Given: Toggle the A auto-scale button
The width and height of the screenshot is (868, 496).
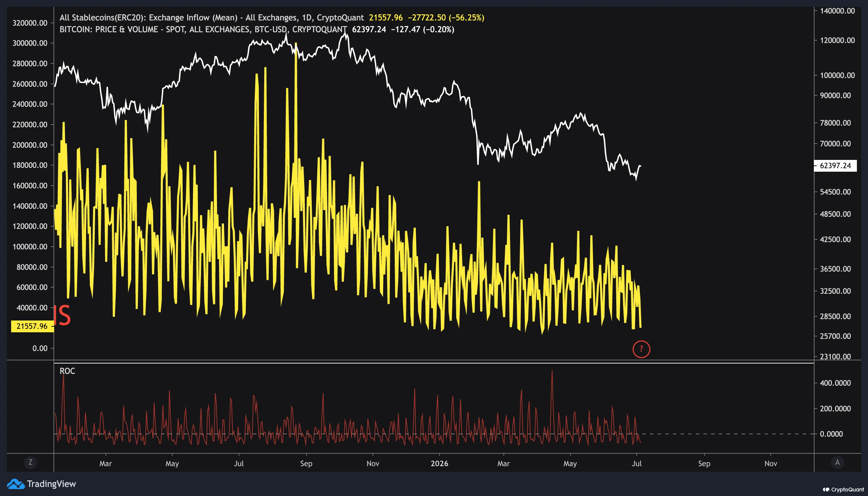Looking at the screenshot, I should [837, 462].
